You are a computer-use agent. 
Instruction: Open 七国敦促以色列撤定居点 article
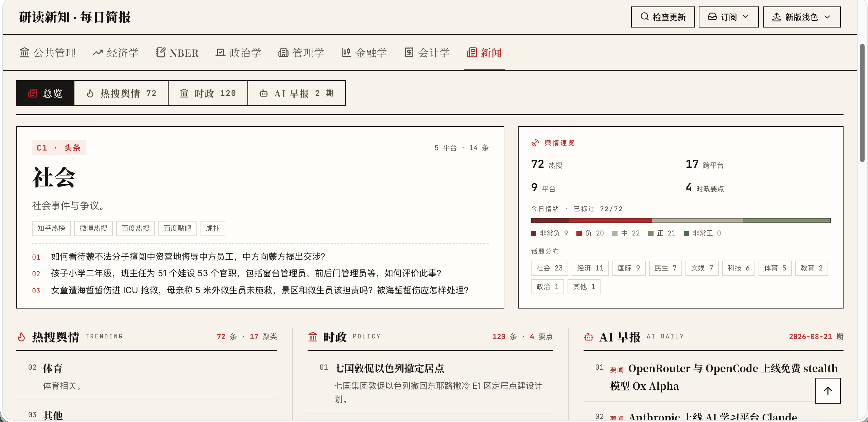tap(389, 368)
